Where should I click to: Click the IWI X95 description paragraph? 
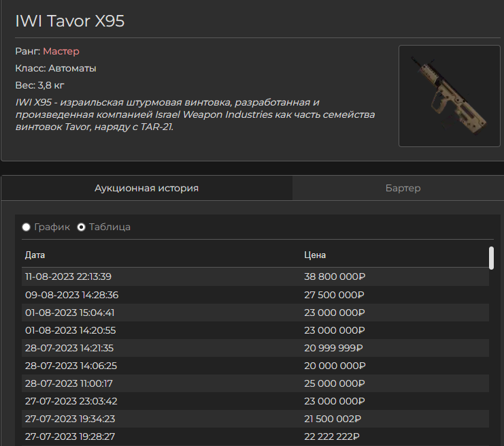click(195, 114)
